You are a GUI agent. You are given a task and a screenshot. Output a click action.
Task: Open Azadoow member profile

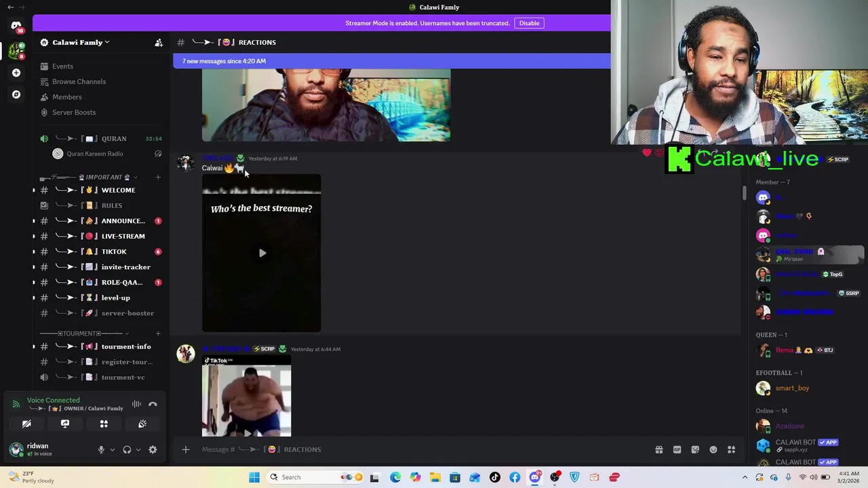[808, 426]
